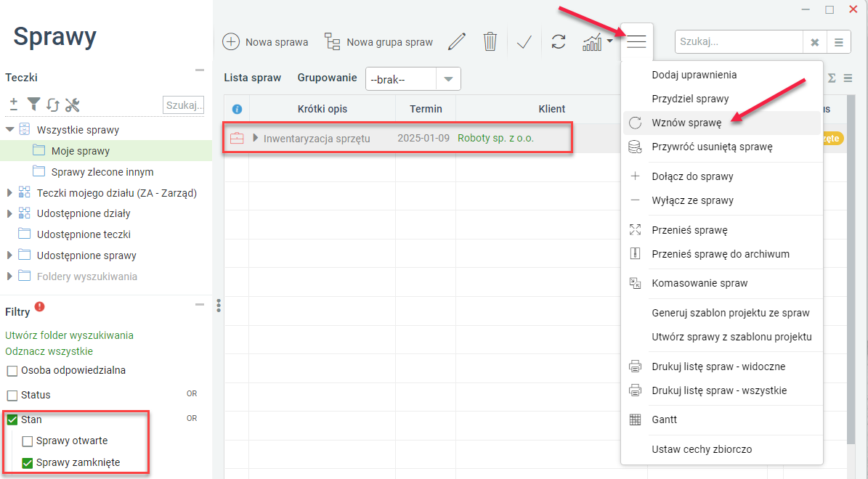Click the checkmark icon in toolbar
This screenshot has height=479, width=868.
point(524,42)
